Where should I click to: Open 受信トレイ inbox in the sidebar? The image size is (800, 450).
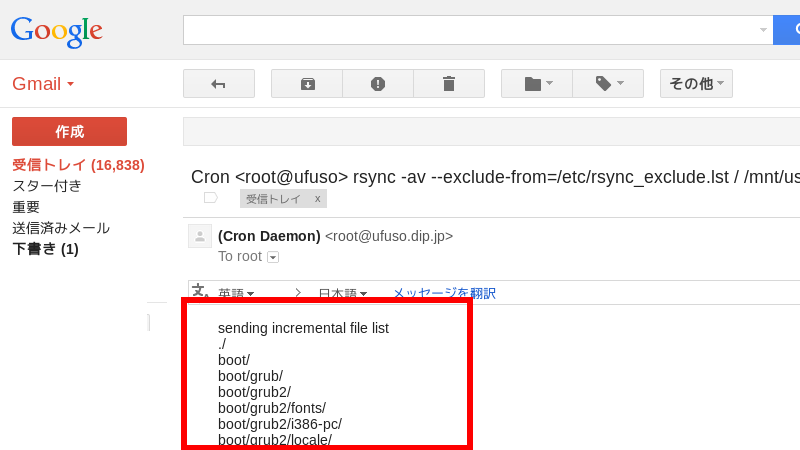click(x=78, y=165)
